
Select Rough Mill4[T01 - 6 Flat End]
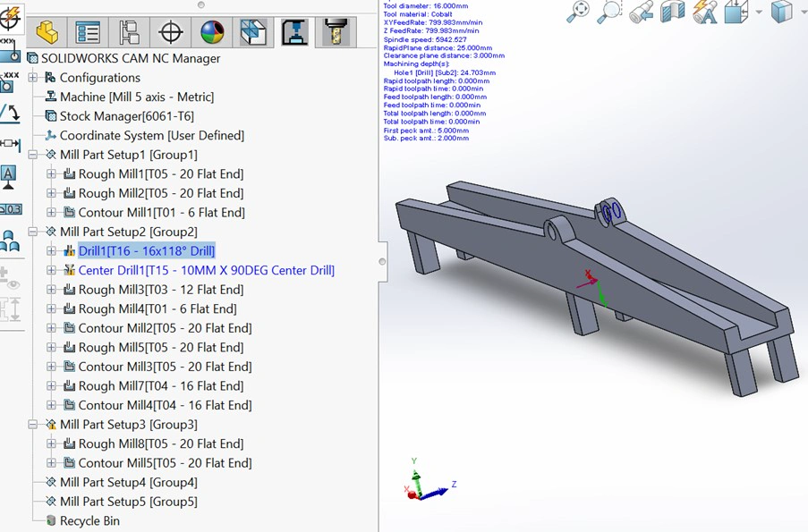click(157, 309)
